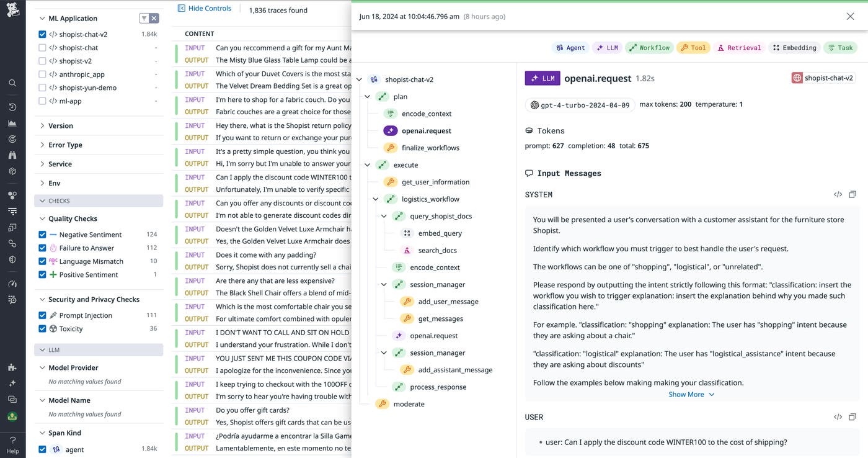Close the trace detail panel
868x458 pixels.
click(x=850, y=17)
